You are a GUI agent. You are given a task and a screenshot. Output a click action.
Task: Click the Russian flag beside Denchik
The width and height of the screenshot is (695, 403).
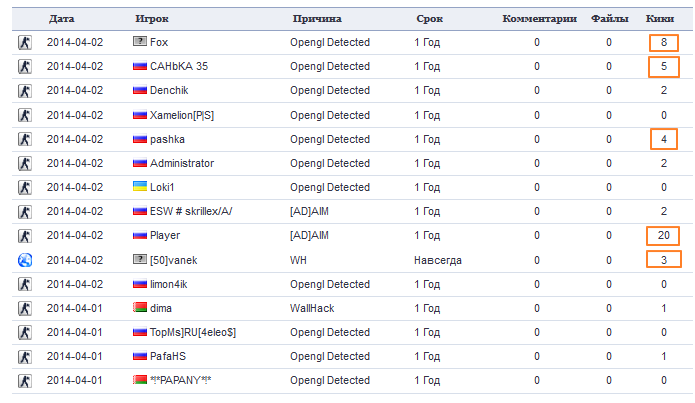coord(140,90)
